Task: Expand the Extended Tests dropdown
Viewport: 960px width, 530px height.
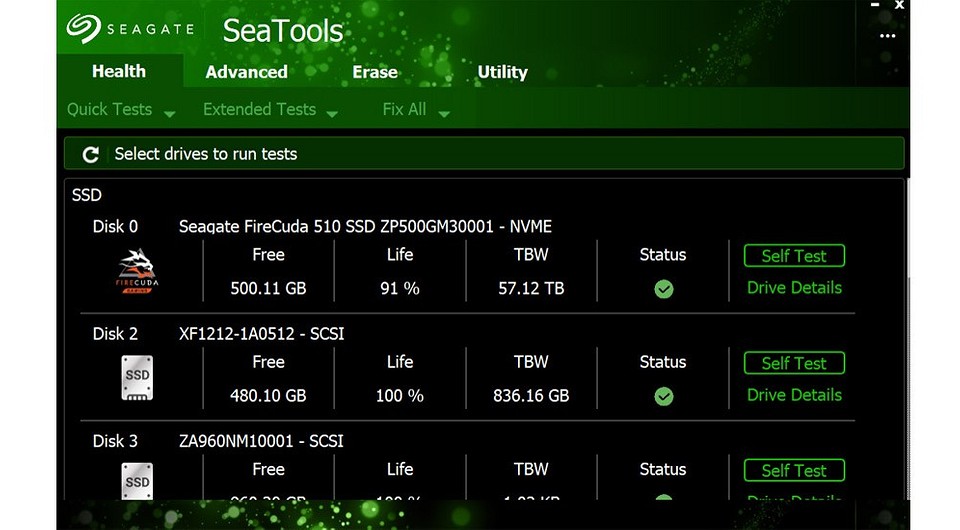Action: point(270,110)
